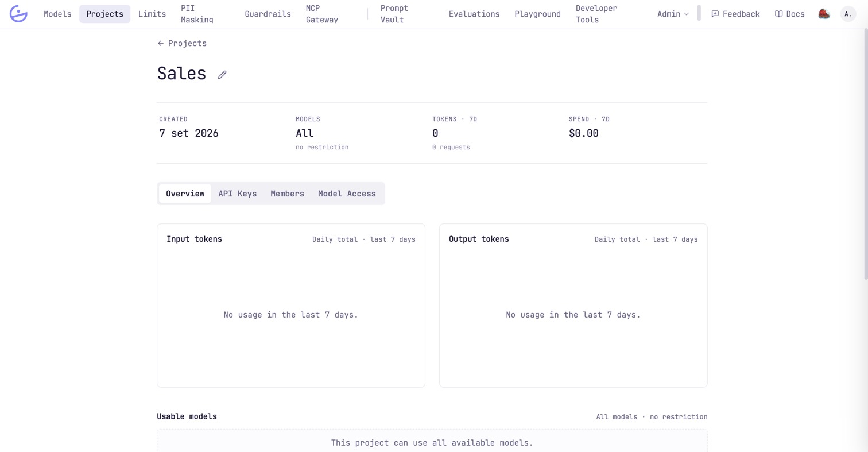Click the top bar scrollbar handle
868x452 pixels.
point(699,13)
